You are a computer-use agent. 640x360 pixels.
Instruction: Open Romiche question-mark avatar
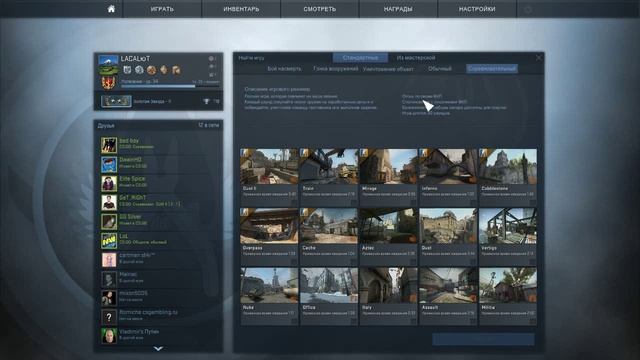(x=109, y=317)
